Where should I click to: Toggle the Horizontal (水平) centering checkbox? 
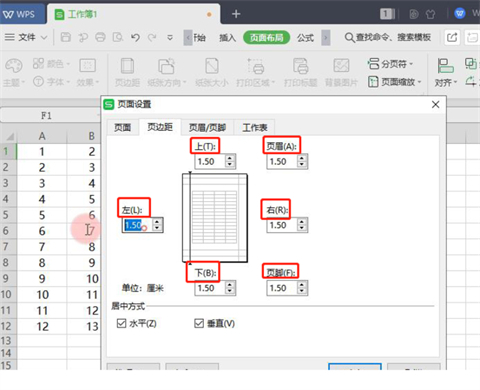[x=121, y=323]
